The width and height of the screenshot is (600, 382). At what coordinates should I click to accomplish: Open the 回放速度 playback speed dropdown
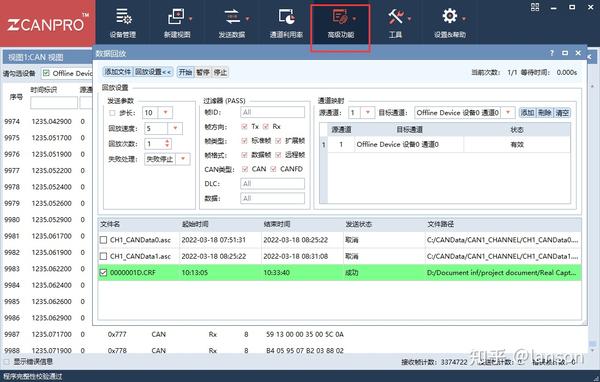coord(175,128)
